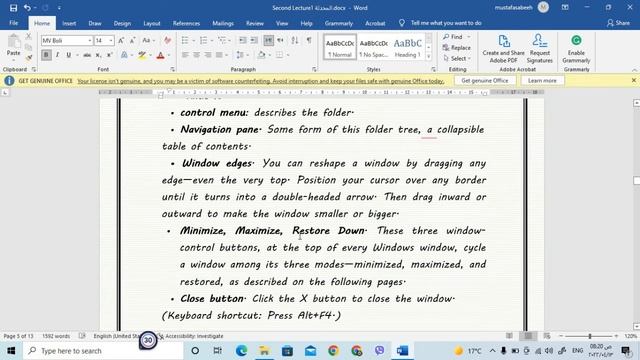Toggle Superscript formatting
The width and height of the screenshot is (640, 360).
coord(109,55)
